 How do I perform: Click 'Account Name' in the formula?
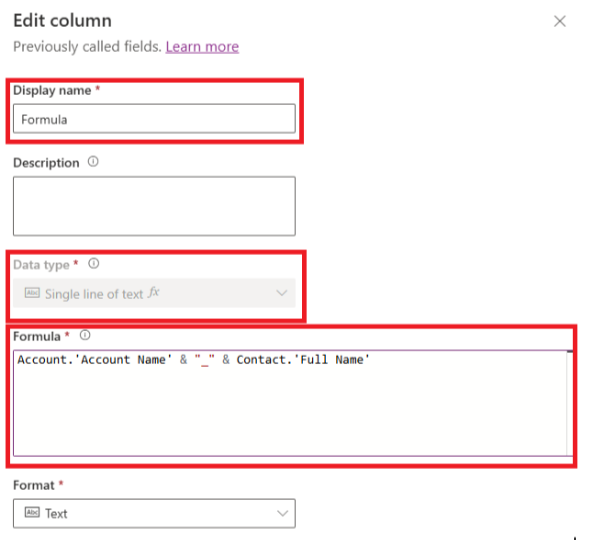point(124,360)
